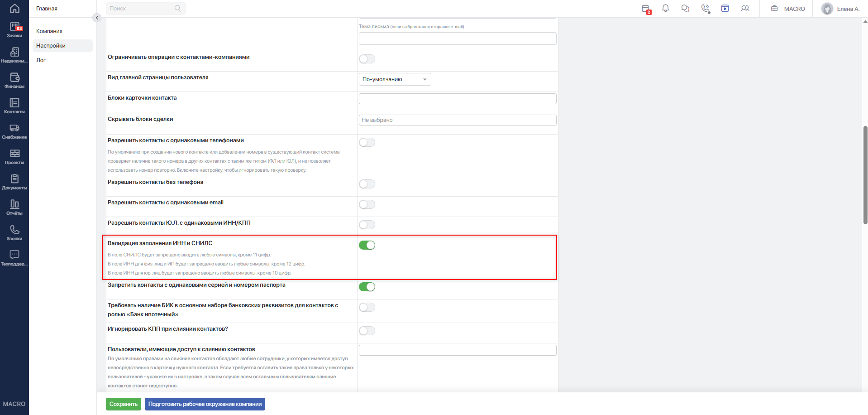Toggle Игнорировать КПП при слиянии контактов
The height and width of the screenshot is (415, 868).
[367, 331]
